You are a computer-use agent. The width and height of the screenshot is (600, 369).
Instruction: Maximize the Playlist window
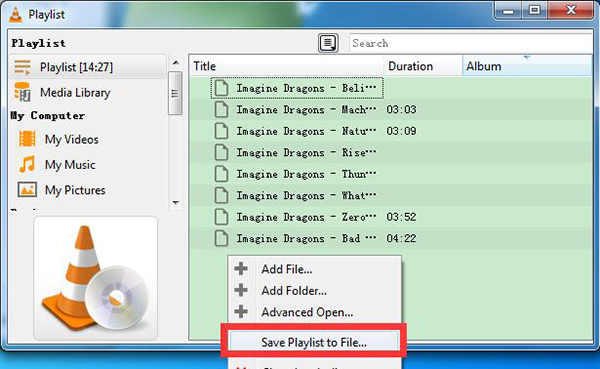(x=535, y=10)
